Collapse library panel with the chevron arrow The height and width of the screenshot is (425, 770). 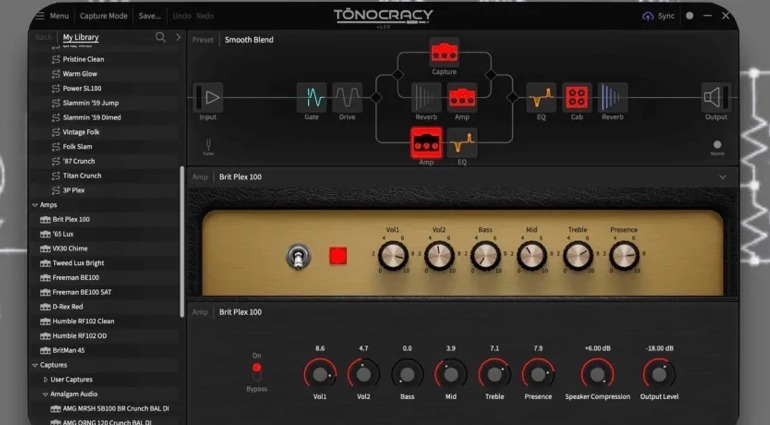pyautogui.click(x=178, y=37)
